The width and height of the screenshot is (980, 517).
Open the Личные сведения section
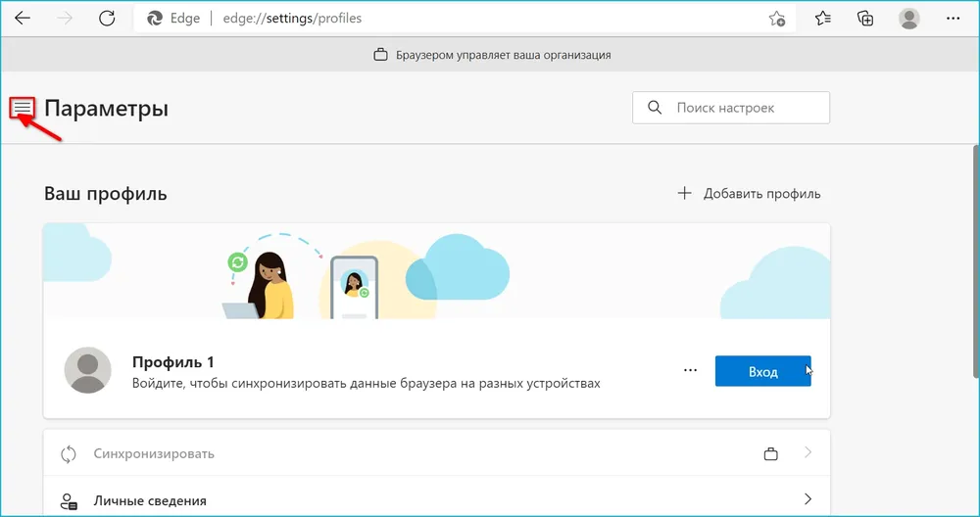click(x=150, y=500)
